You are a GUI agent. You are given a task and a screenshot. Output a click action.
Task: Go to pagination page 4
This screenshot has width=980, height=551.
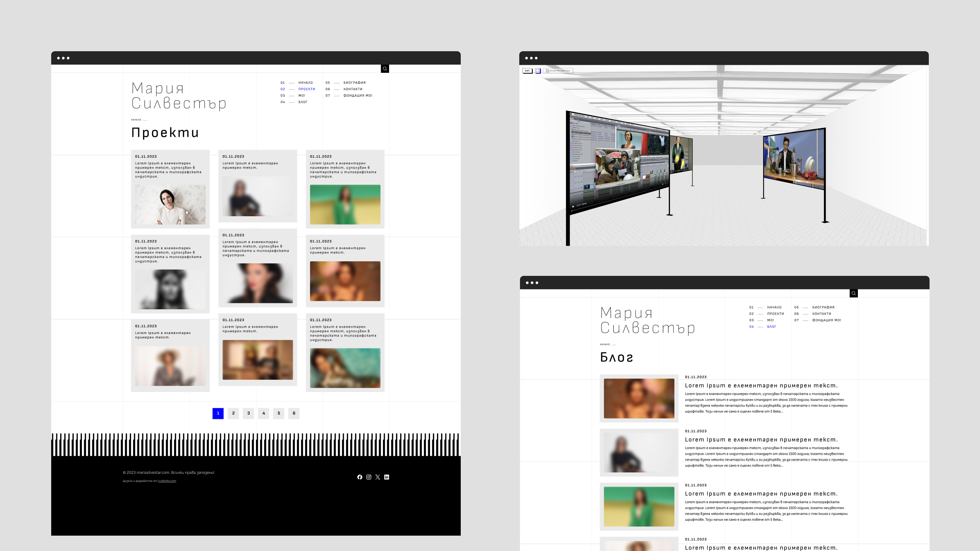pyautogui.click(x=264, y=413)
